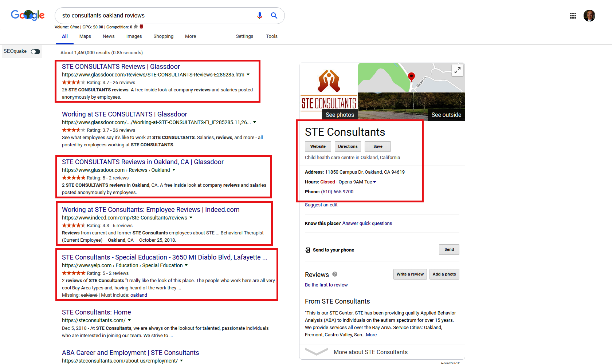Open dropdown arrow next to first Glassdoor URL

coord(248,75)
